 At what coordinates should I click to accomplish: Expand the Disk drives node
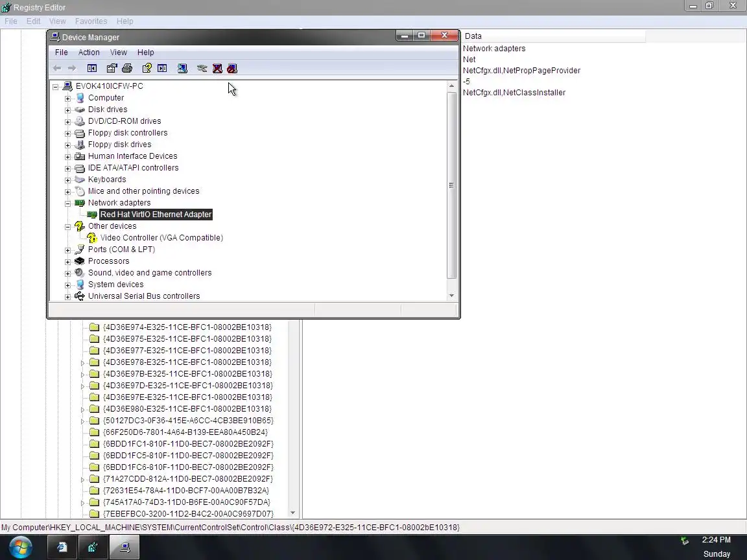67,110
